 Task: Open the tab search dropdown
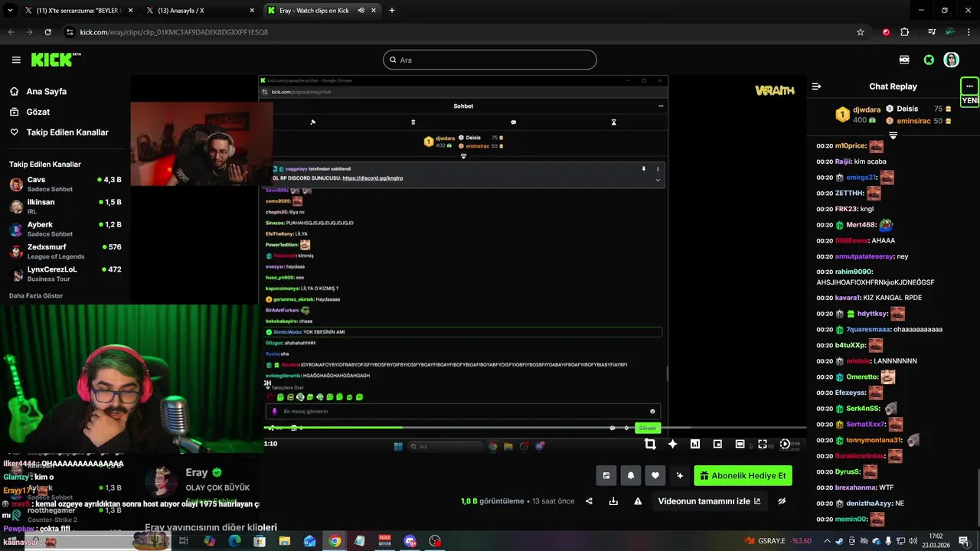pos(9,11)
